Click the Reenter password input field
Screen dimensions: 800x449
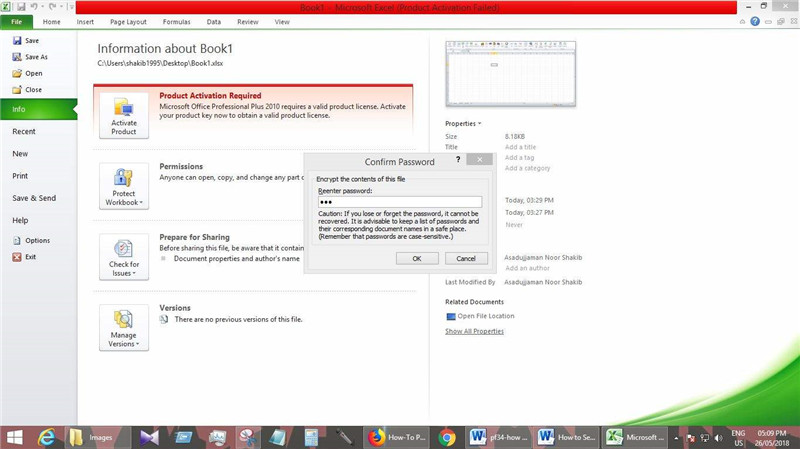(399, 202)
